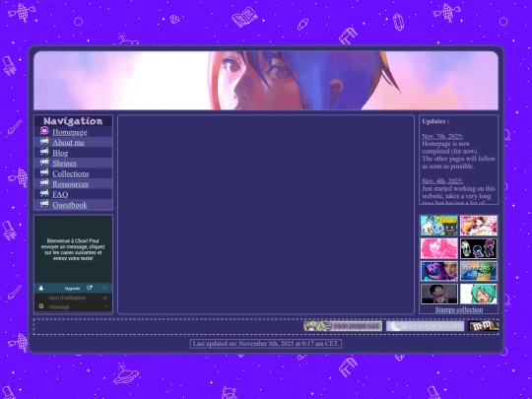532x399 pixels.
Task: Open Cbox chat in pop-out window icon
Action: 90,288
